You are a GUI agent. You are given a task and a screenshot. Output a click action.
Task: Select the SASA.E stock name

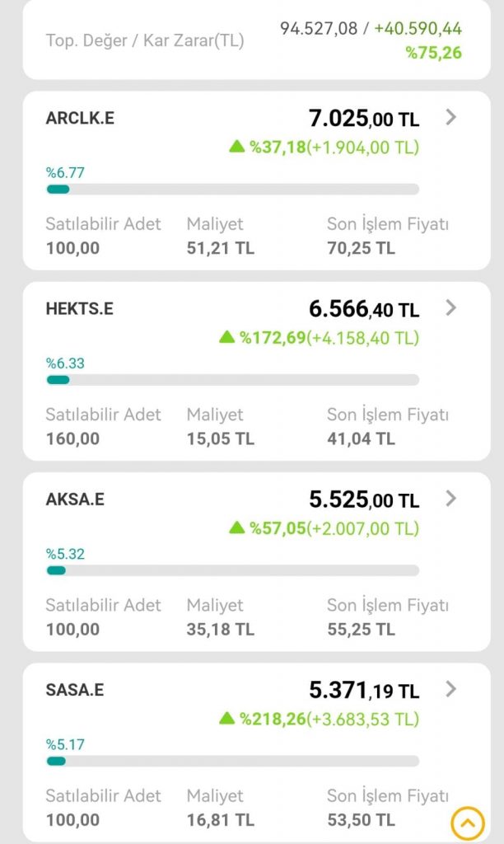coord(75,690)
